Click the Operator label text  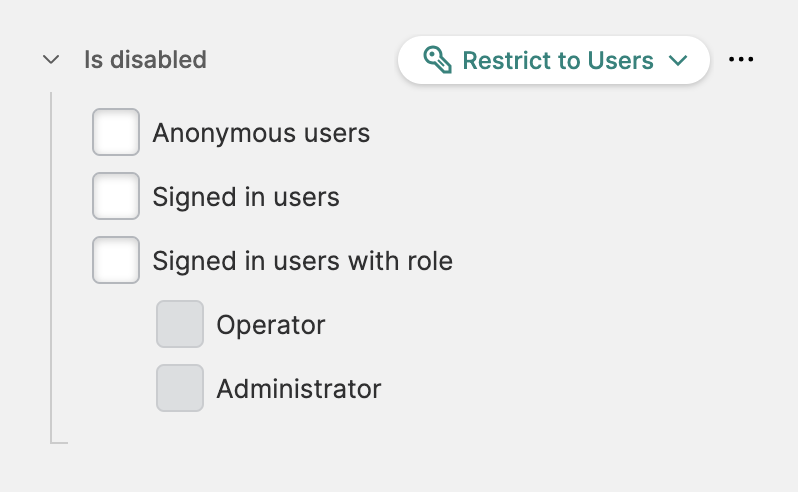coord(271,325)
